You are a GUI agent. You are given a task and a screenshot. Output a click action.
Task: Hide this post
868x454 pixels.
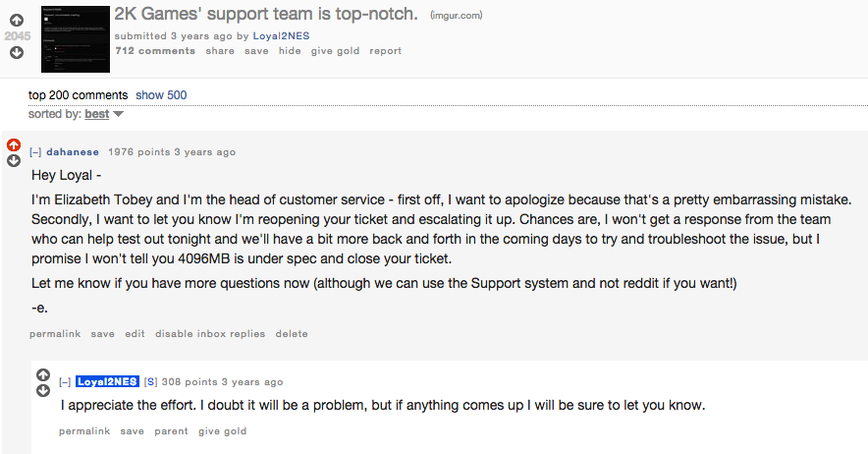290,51
